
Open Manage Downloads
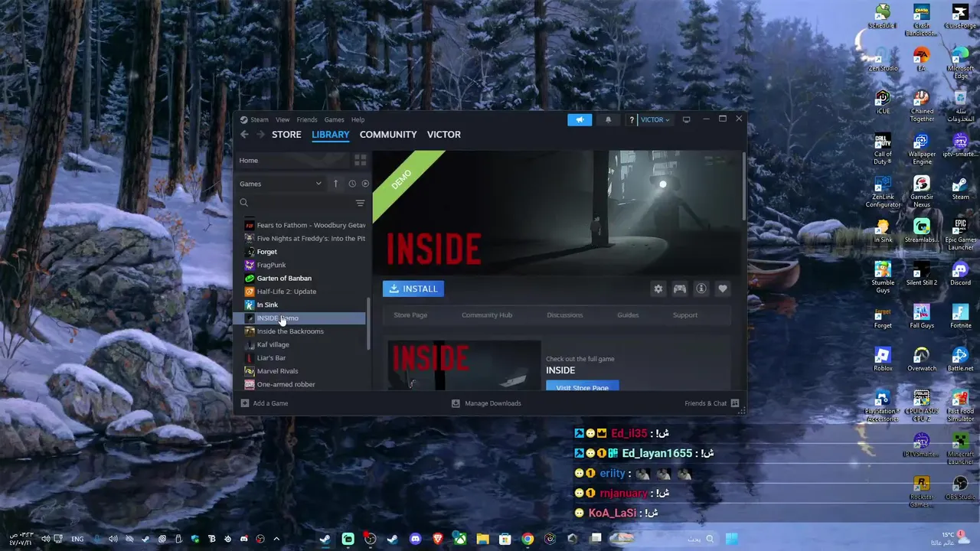point(486,403)
